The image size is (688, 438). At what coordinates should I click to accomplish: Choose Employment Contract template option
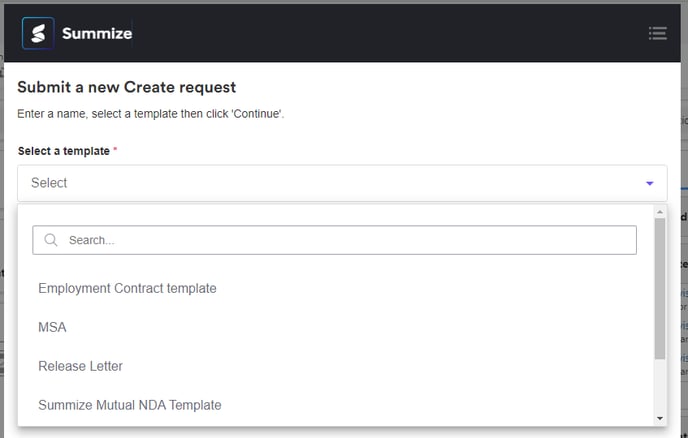127,288
